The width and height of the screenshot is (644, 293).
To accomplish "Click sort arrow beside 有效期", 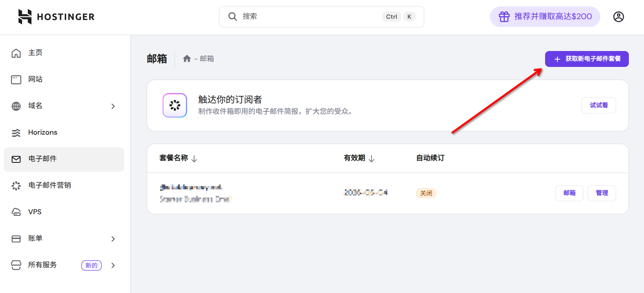I will pos(371,159).
